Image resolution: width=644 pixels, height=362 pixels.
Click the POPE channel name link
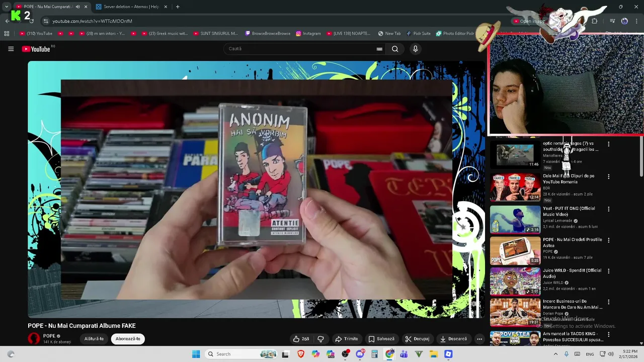(x=49, y=336)
